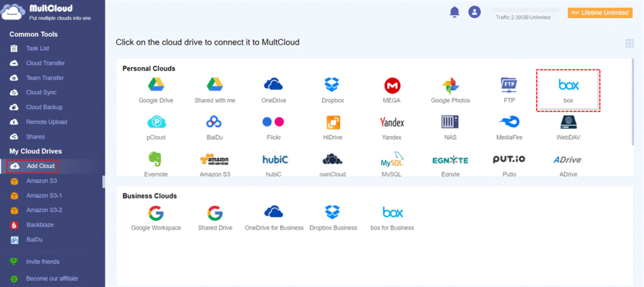The image size is (644, 287).
Task: Add Evernote cloud
Action: click(156, 164)
